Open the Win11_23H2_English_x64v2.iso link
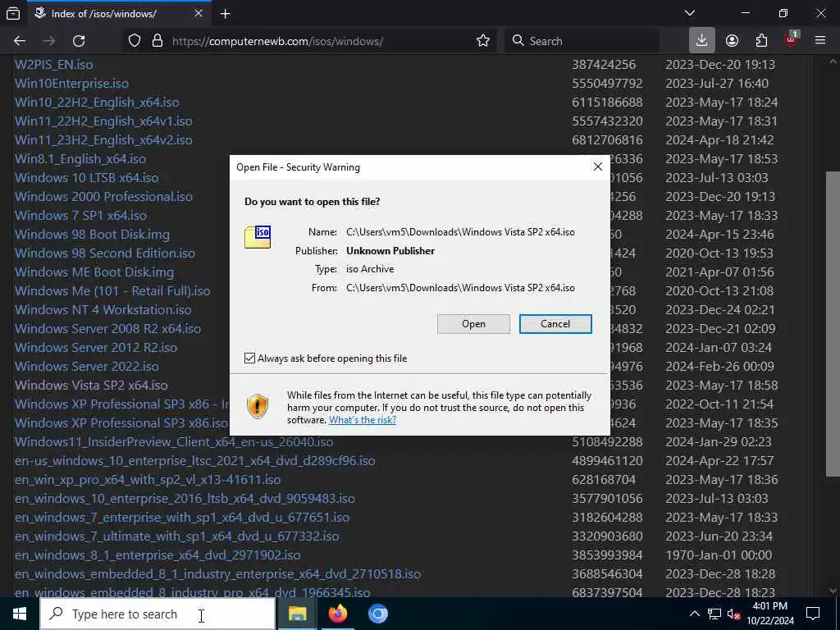840x630 pixels. [103, 139]
